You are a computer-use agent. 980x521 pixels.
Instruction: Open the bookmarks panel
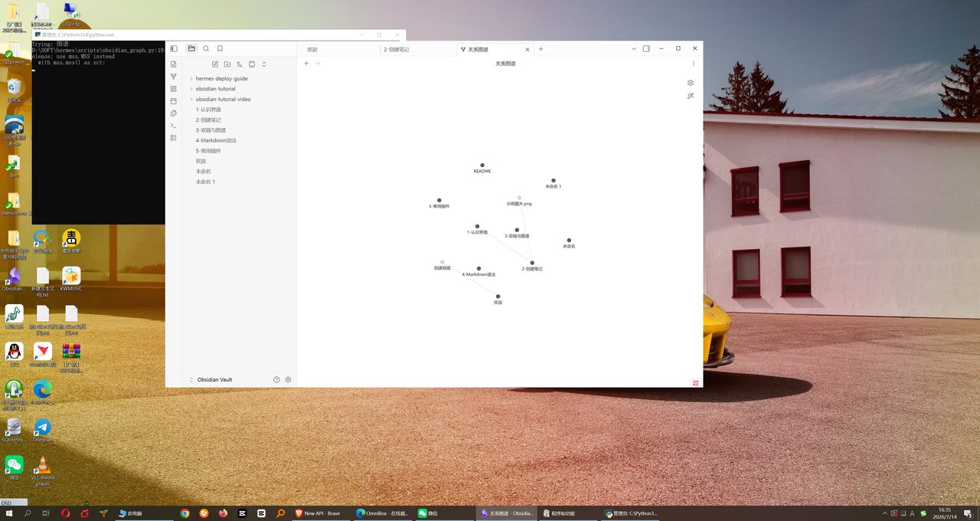pos(220,48)
